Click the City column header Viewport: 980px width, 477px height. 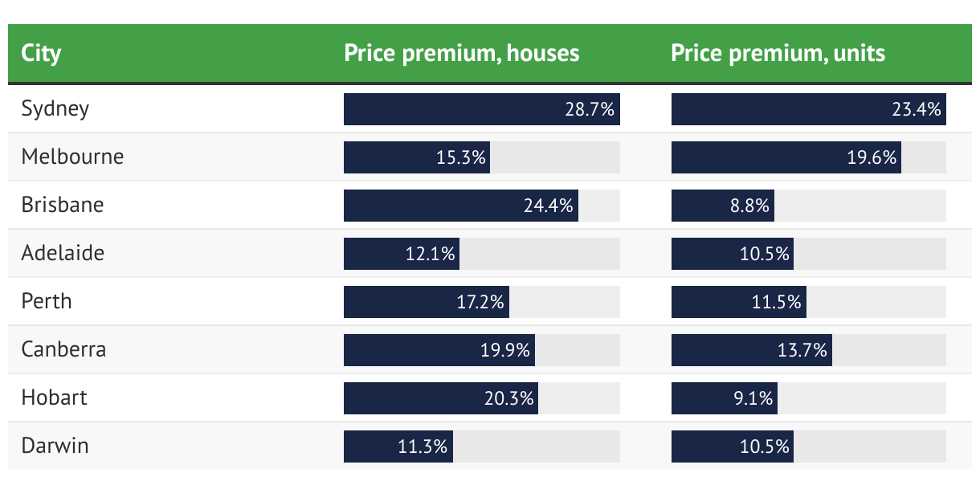click(x=41, y=54)
